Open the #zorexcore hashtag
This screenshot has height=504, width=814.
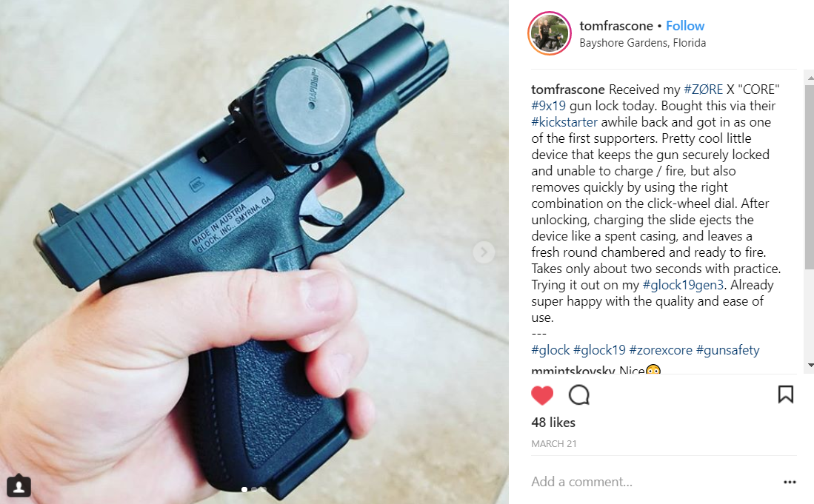pos(661,350)
